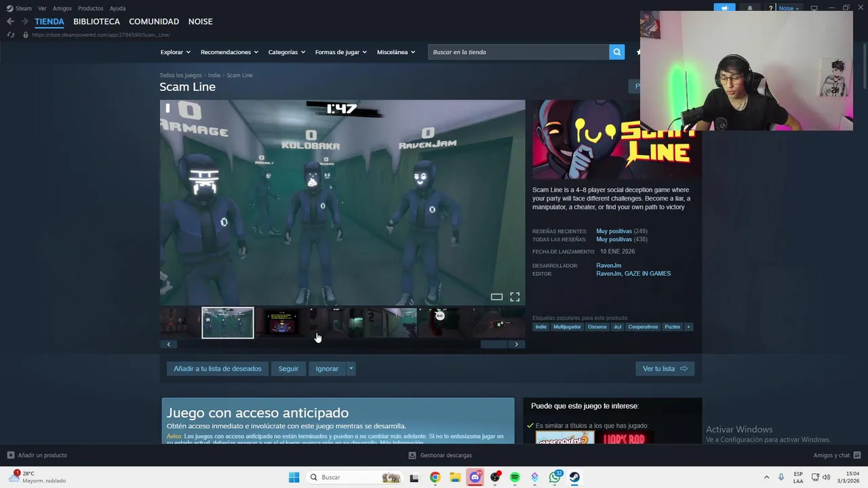
Task: Open the RavenJm developer link
Action: click(x=608, y=266)
